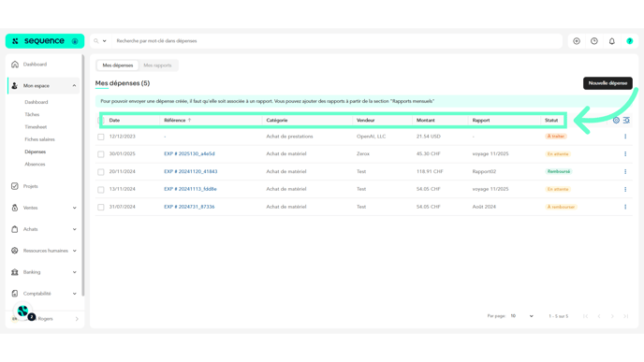
Task: Open the Par page size dropdown
Action: click(x=521, y=316)
